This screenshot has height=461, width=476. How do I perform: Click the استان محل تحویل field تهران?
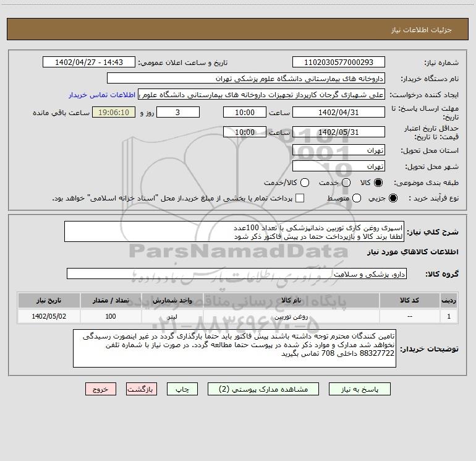339,150
